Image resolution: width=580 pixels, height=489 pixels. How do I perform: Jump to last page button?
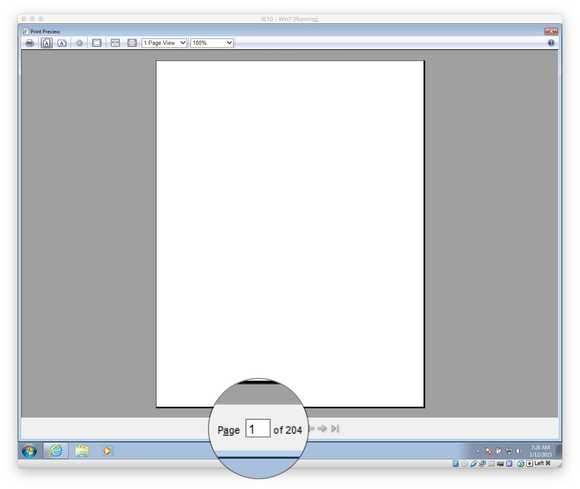click(x=335, y=428)
